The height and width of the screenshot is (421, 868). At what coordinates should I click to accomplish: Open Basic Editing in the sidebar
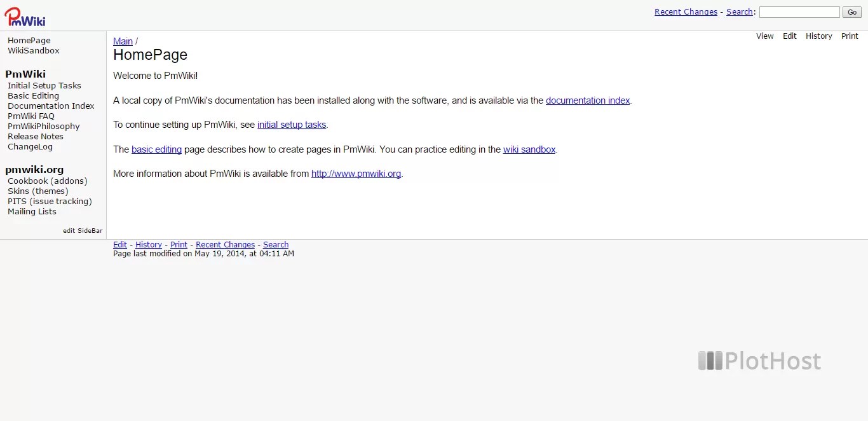click(33, 96)
